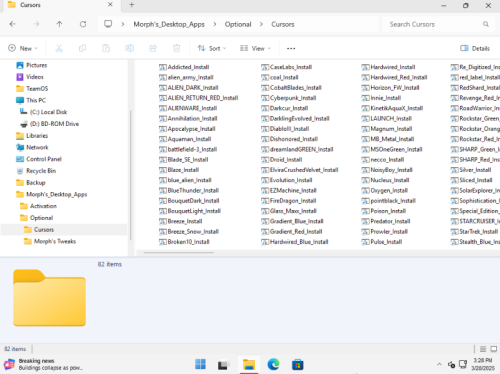
Task: Select ALIENWARE_Install file
Action: 188,108
